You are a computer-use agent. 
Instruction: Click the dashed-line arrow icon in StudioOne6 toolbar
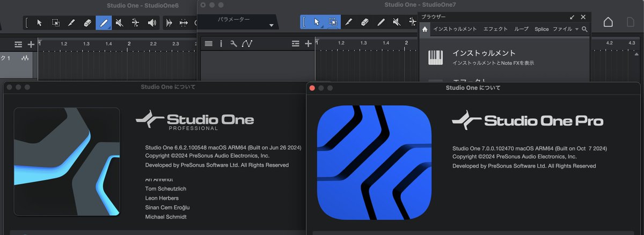pos(184,23)
